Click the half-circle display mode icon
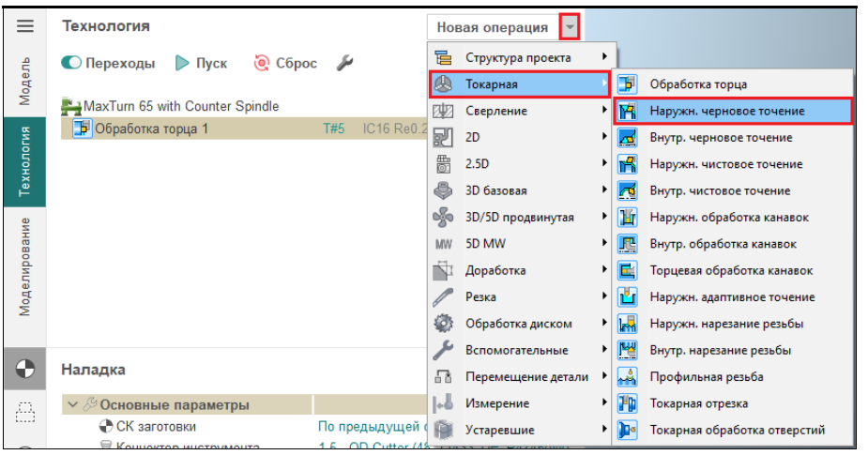 [25, 370]
